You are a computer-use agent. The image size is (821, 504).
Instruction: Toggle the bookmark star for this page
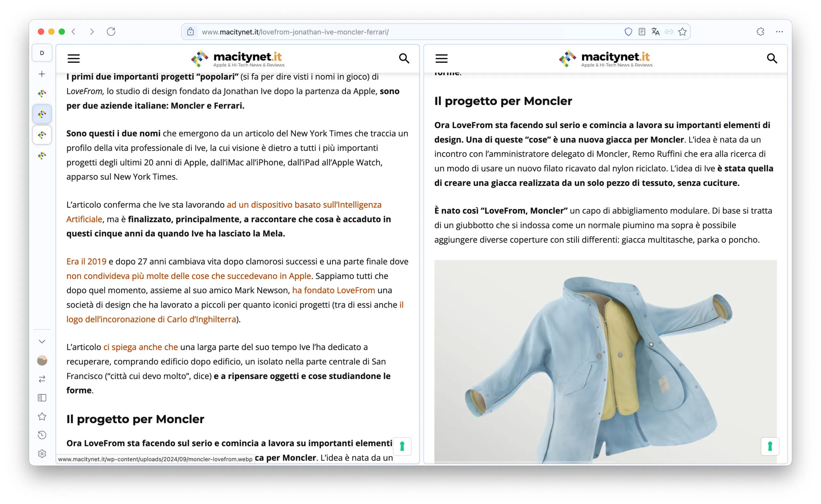[682, 32]
